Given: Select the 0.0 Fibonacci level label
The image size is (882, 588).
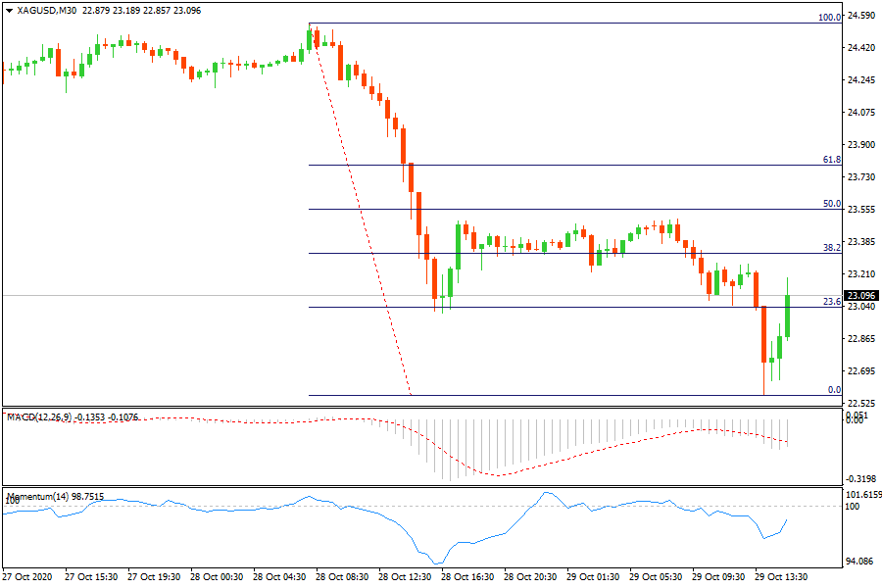Looking at the screenshot, I should tap(834, 390).
